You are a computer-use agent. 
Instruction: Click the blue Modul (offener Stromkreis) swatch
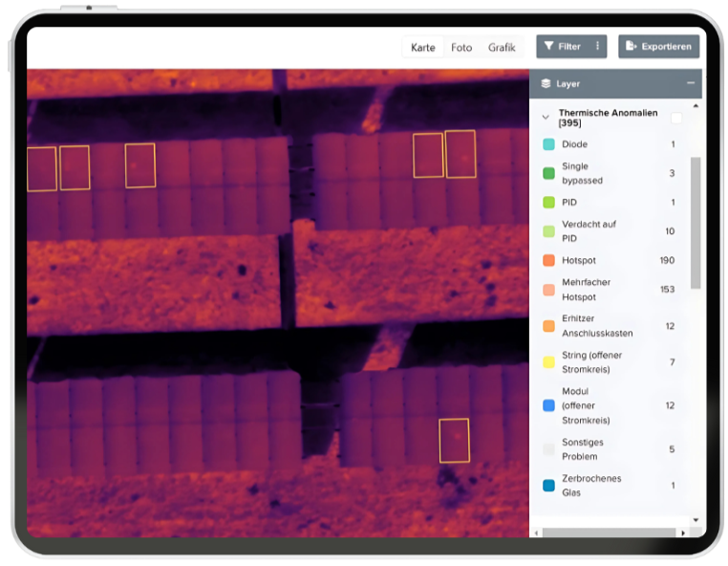coord(548,405)
